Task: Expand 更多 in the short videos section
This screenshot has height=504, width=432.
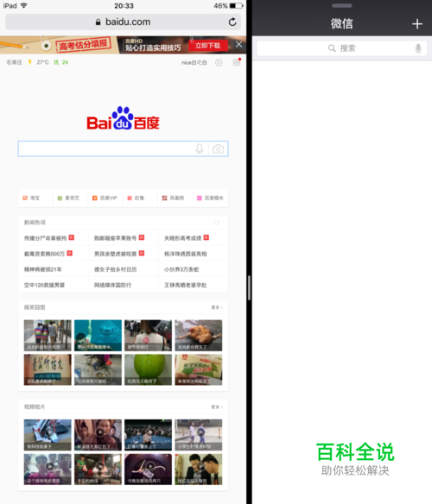Action: point(217,407)
